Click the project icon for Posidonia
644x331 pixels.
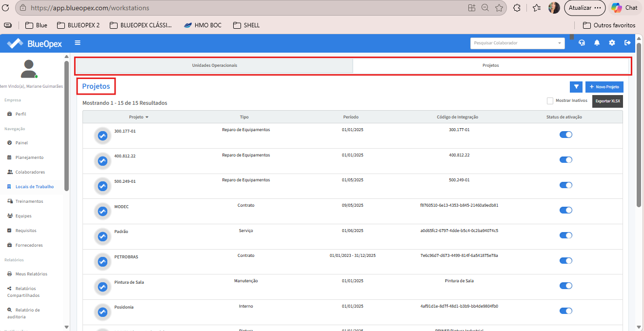click(x=102, y=312)
